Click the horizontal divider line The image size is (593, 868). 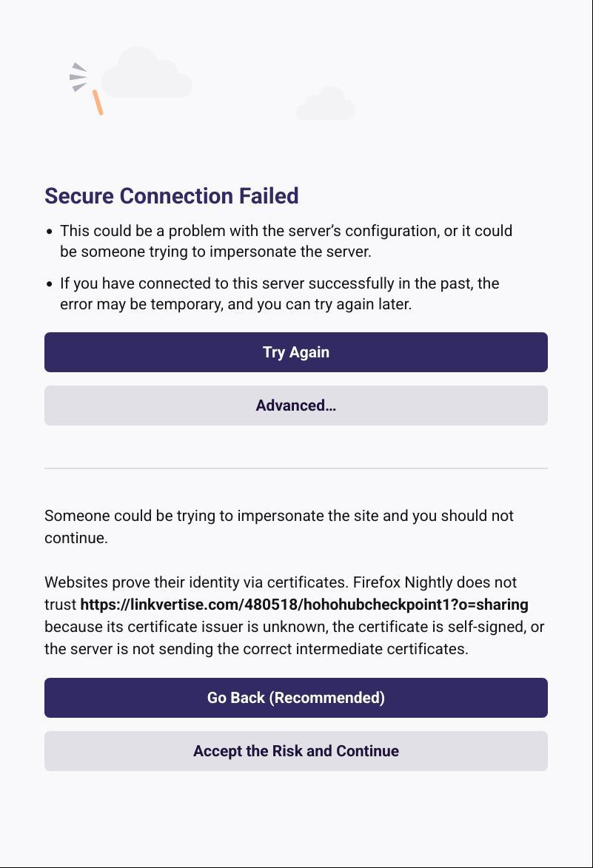(x=296, y=468)
